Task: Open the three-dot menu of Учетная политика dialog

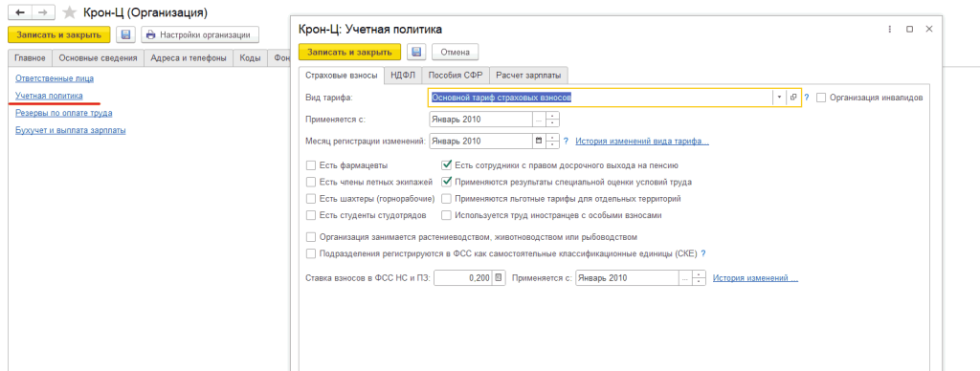Action: pyautogui.click(x=889, y=30)
